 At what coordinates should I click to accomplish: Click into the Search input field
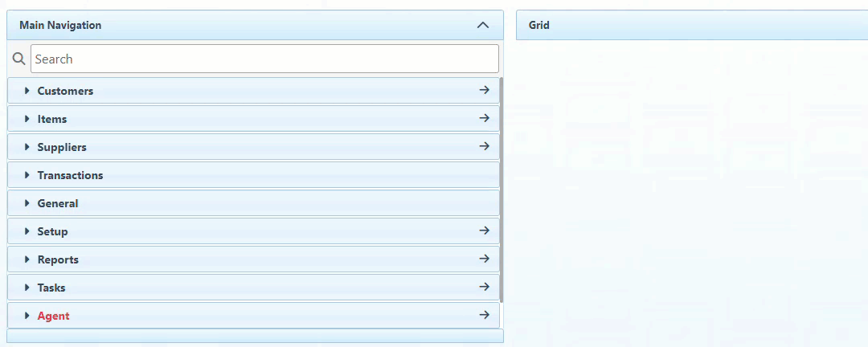pyautogui.click(x=264, y=59)
